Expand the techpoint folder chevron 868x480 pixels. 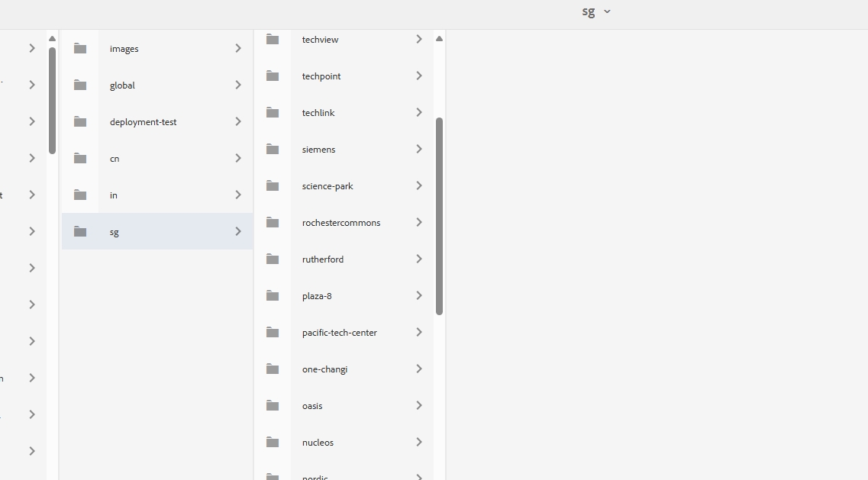click(x=418, y=76)
